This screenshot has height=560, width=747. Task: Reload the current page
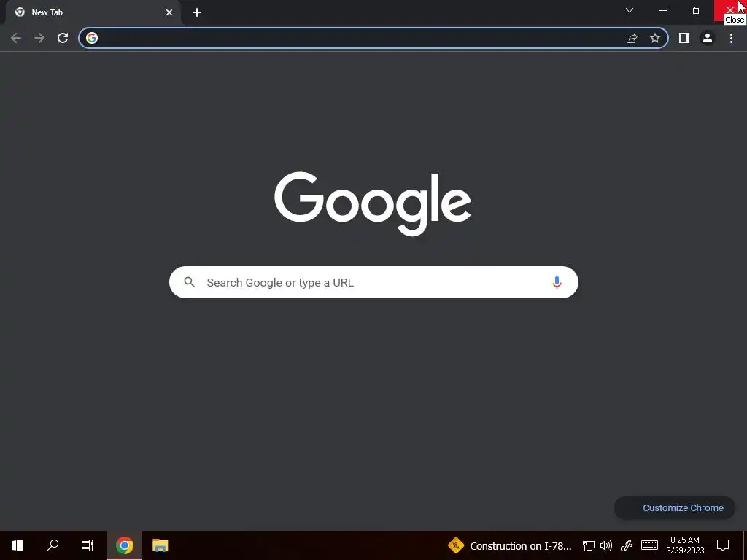point(63,38)
